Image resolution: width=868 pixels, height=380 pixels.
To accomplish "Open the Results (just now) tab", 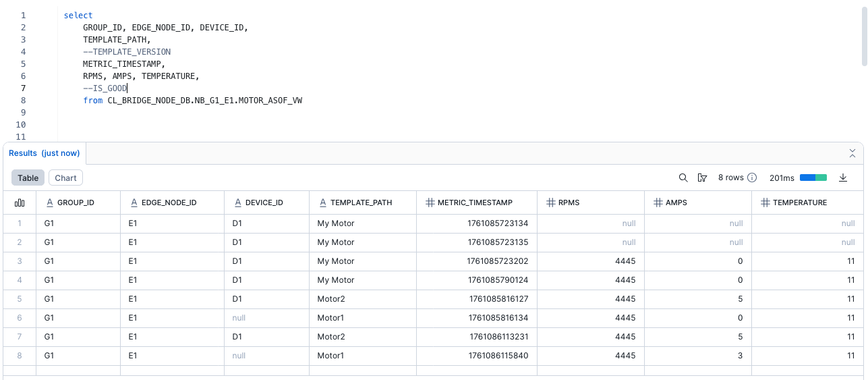I will coord(45,153).
